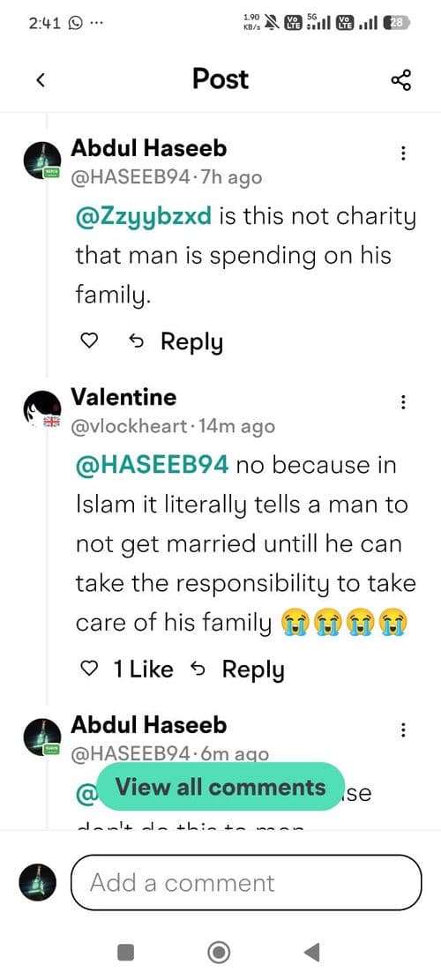This screenshot has width=441, height=980.
Task: Open the three-dot menu on Valentine's comment
Action: click(x=404, y=402)
